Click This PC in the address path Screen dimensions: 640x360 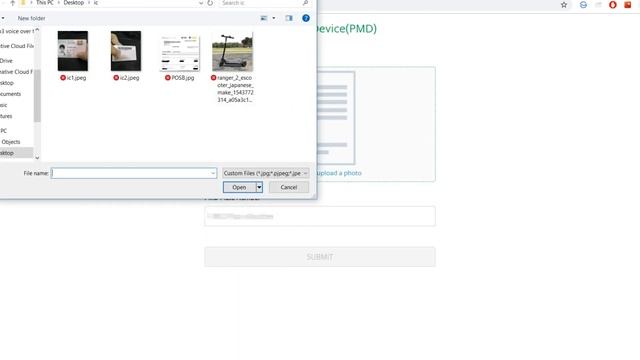45,3
